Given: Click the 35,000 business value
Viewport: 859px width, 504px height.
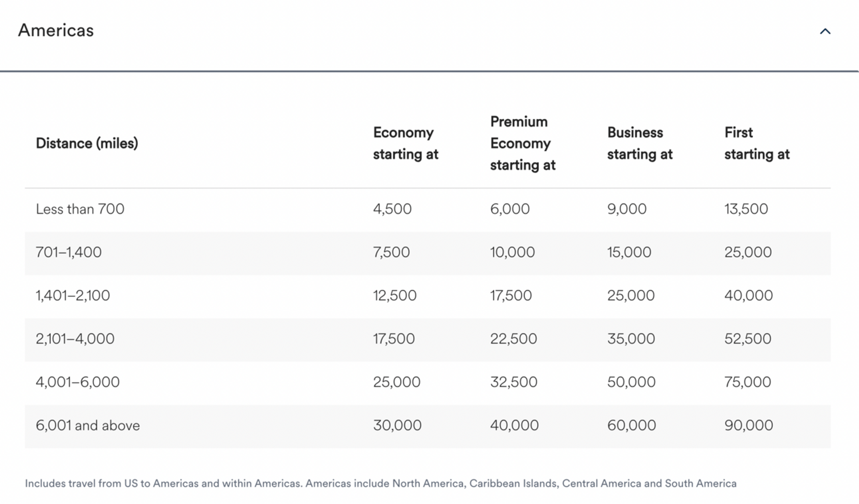Looking at the screenshot, I should click(631, 339).
